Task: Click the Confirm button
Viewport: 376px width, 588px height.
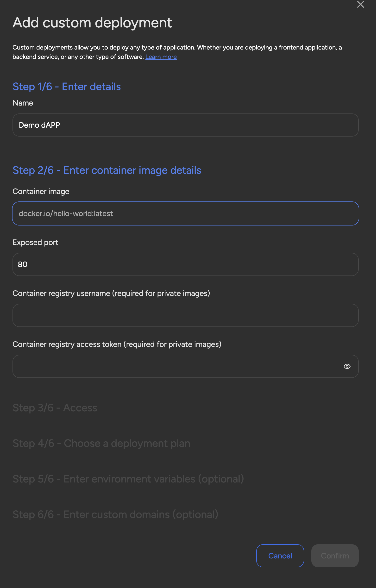Action: pyautogui.click(x=335, y=556)
